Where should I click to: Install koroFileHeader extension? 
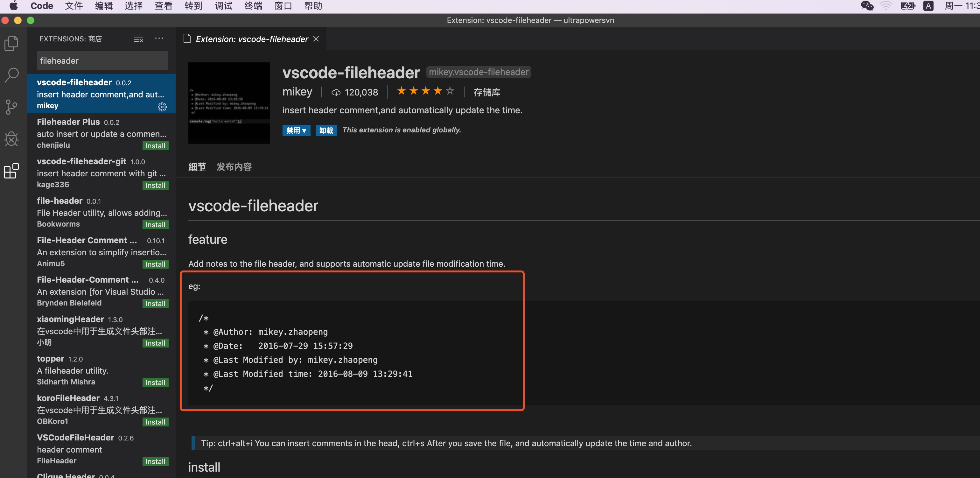pyautogui.click(x=155, y=422)
